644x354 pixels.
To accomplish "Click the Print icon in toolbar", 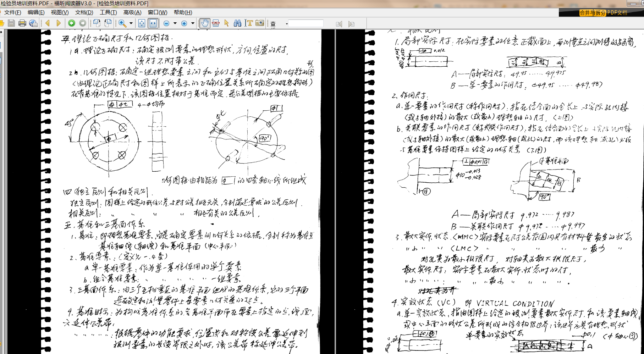I will pos(22,23).
